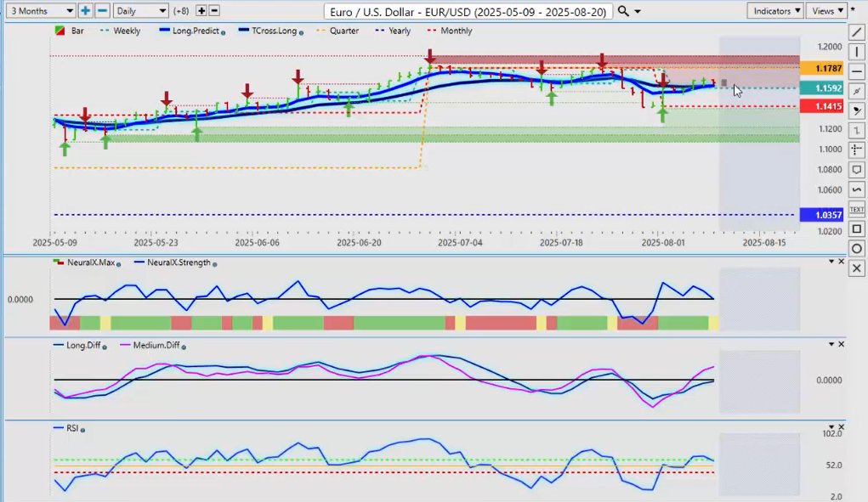
Task: Open the 3 Months time range dropdown
Action: coord(39,11)
